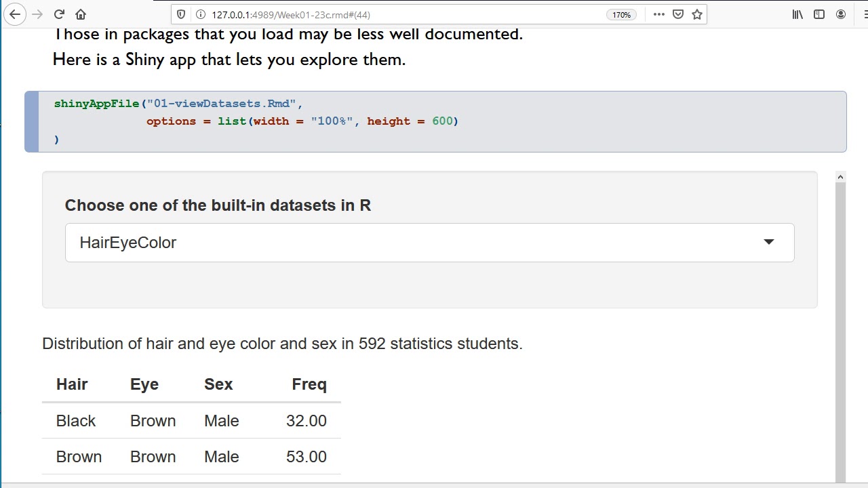Click the forward navigation arrow
Image resolution: width=868 pixels, height=488 pixels.
37,14
